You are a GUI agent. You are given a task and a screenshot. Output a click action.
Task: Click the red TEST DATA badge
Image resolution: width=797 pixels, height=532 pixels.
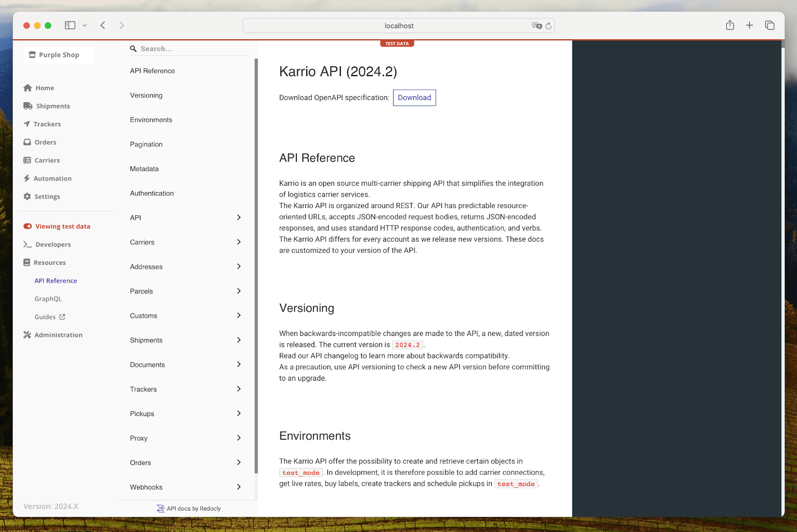pos(397,43)
